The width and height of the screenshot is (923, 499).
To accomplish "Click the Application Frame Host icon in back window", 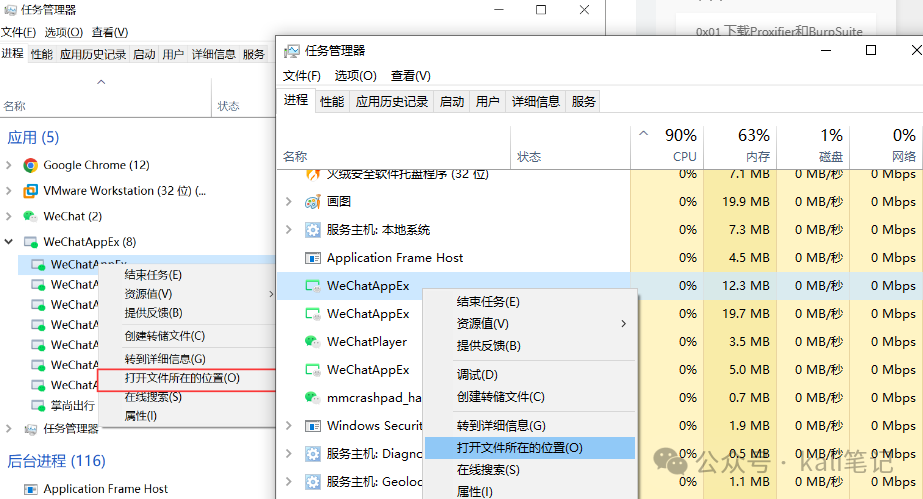I will coord(31,489).
